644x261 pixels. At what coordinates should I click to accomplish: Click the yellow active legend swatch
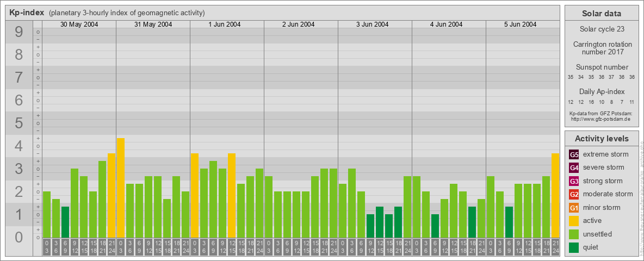[x=574, y=221]
